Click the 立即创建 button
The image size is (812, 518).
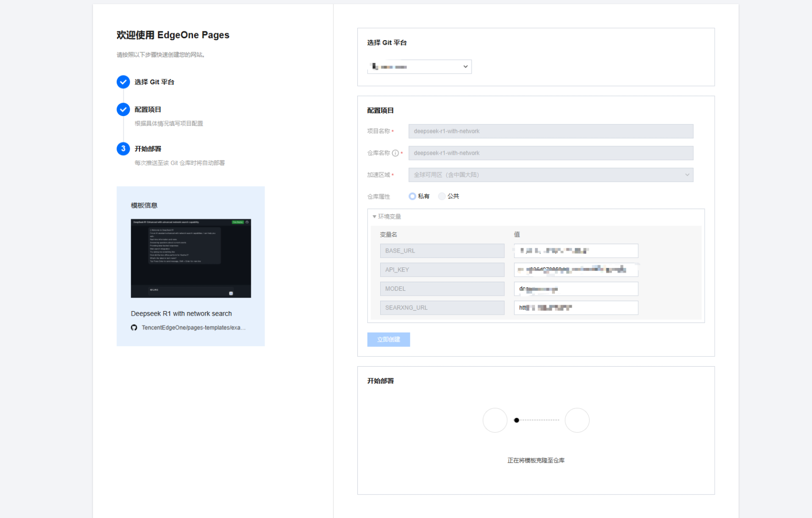389,339
